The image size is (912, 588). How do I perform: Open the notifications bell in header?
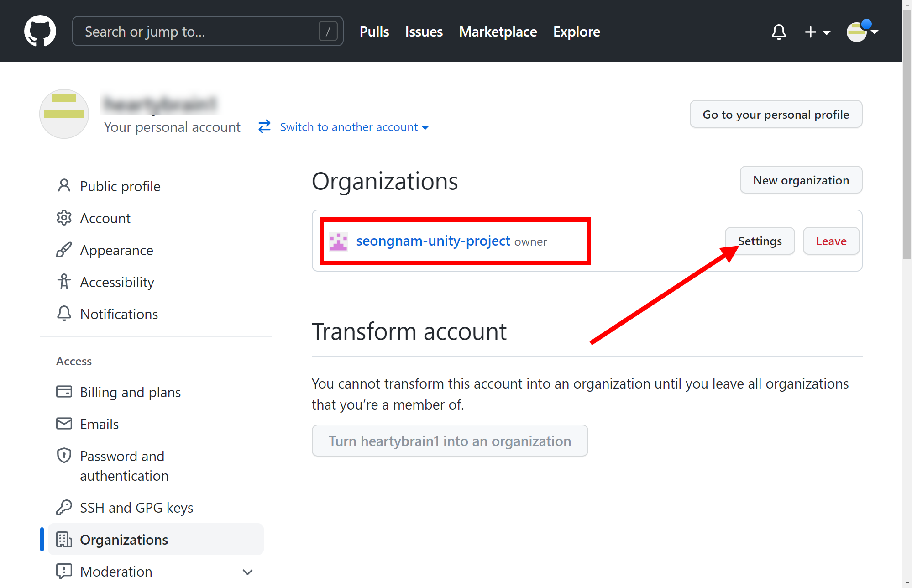point(779,32)
